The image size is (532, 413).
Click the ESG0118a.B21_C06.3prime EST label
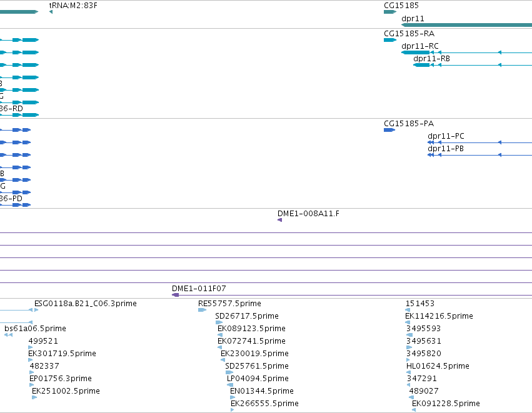click(x=86, y=304)
